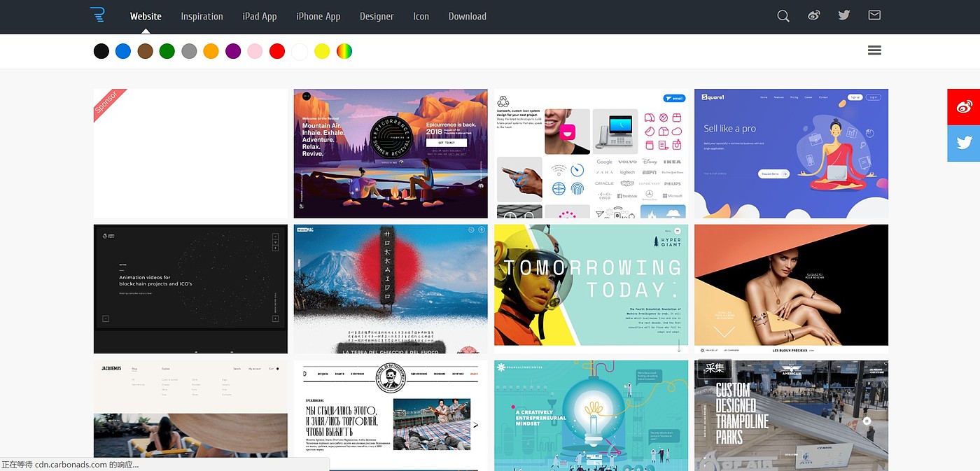The image size is (980, 471).
Task: Click the mail envelope icon
Action: (x=874, y=15)
